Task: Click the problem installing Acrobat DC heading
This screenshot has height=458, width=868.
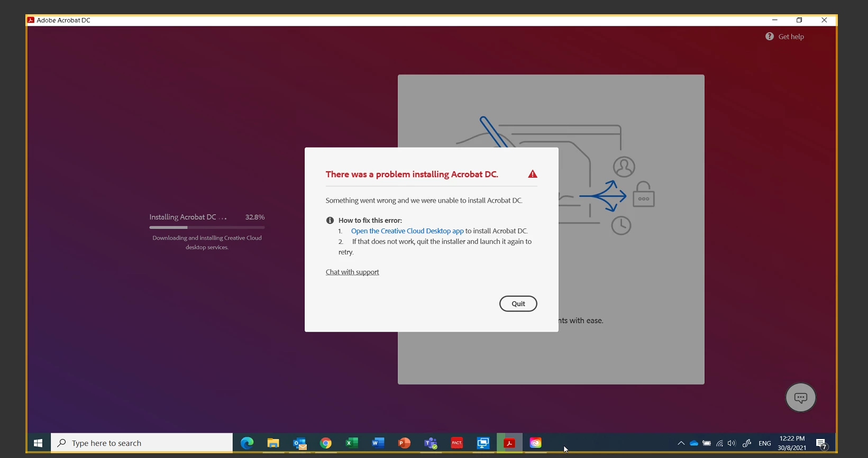Action: pyautogui.click(x=412, y=175)
